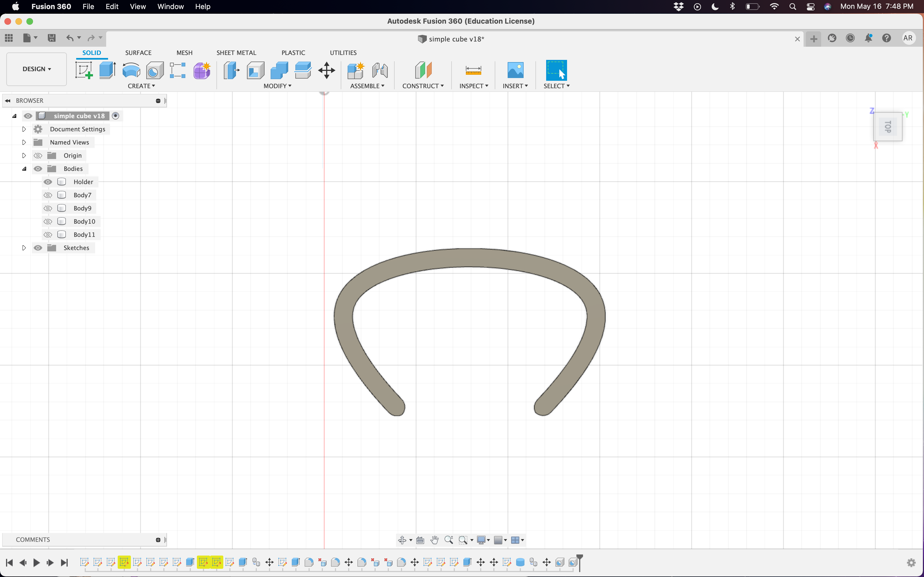Toggle visibility of Body7
The height and width of the screenshot is (577, 924).
point(47,195)
